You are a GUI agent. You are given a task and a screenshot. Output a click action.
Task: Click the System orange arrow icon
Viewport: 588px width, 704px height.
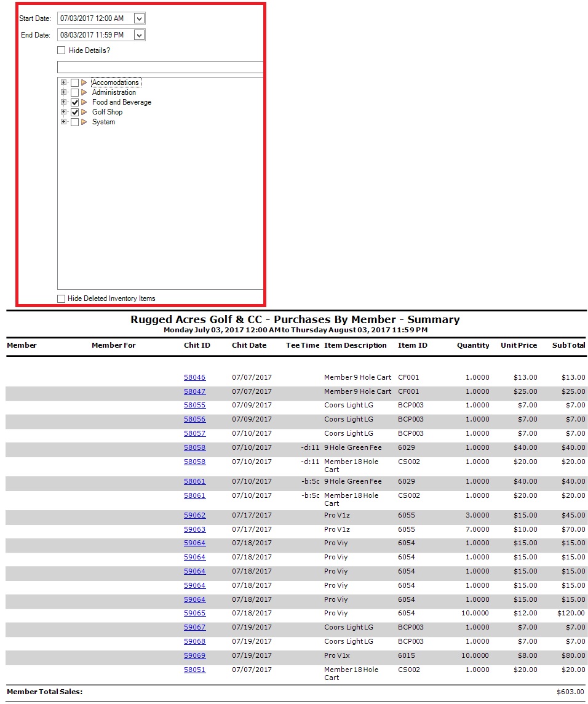coord(84,122)
